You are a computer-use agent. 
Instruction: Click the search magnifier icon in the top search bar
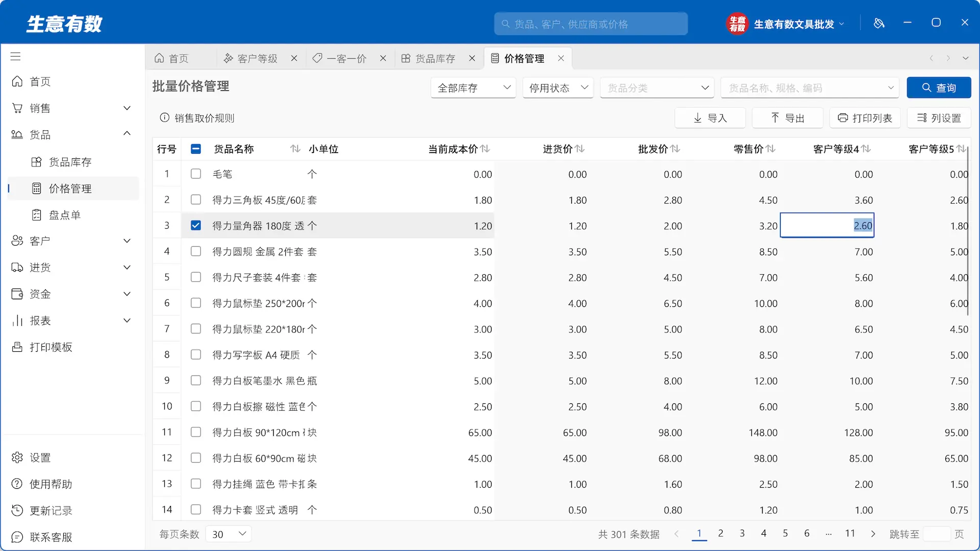pos(506,24)
